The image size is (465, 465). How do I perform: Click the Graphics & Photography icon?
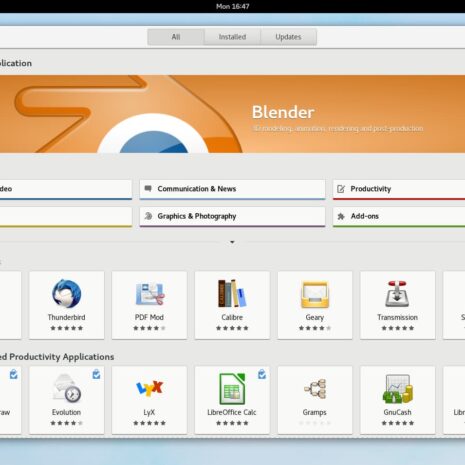[x=148, y=216]
